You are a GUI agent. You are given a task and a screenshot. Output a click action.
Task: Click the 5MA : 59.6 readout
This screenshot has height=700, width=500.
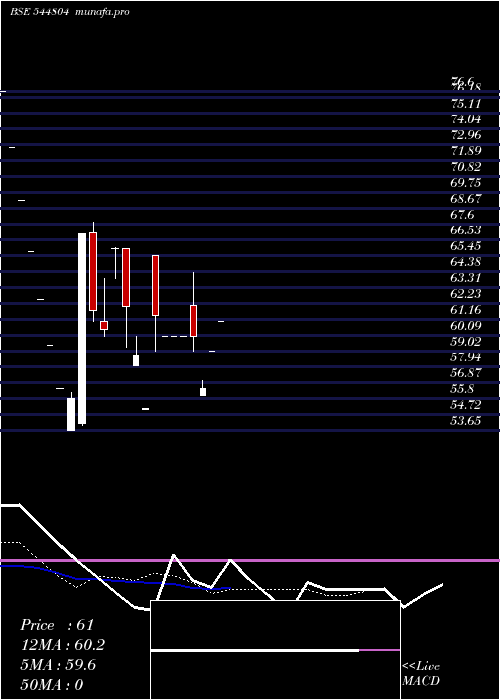(x=58, y=665)
